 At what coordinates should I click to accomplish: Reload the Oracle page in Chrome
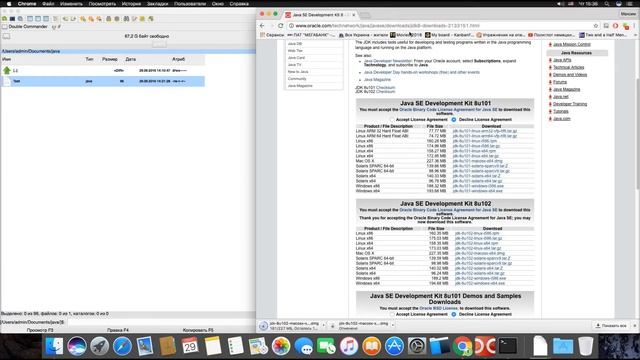[x=281, y=25]
